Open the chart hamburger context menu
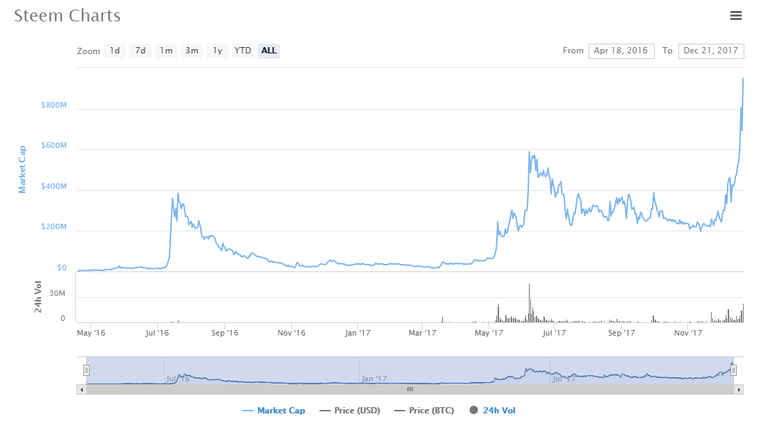 [x=735, y=16]
